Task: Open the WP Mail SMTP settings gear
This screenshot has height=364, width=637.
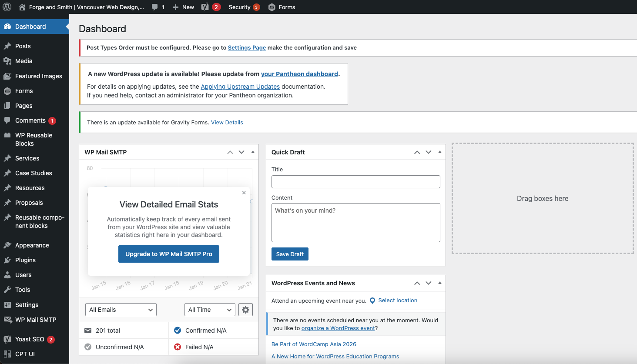Action: pyautogui.click(x=245, y=310)
